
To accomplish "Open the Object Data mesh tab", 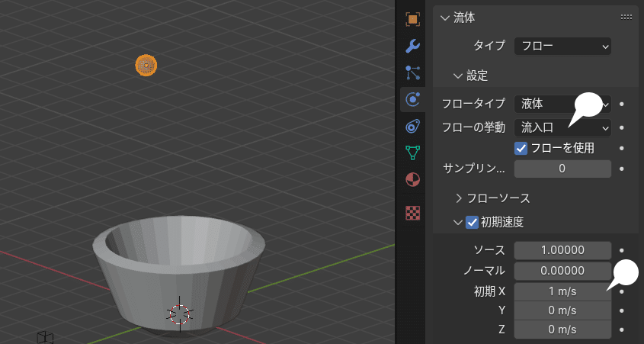I will (412, 153).
